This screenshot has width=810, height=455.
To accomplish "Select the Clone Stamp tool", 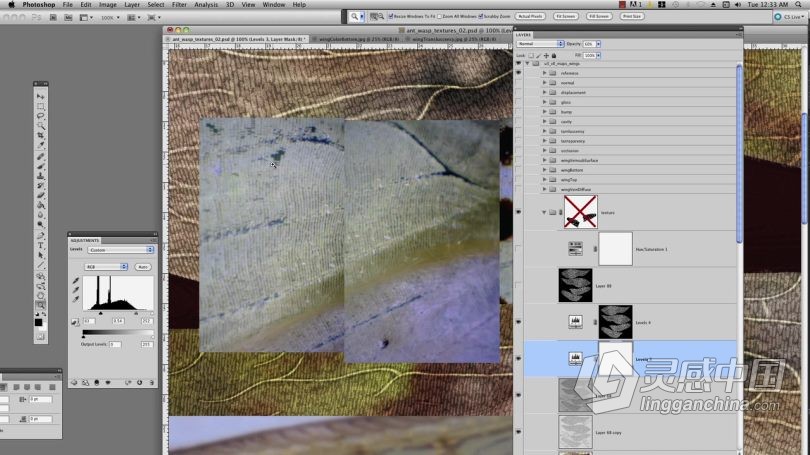I will coord(40,176).
